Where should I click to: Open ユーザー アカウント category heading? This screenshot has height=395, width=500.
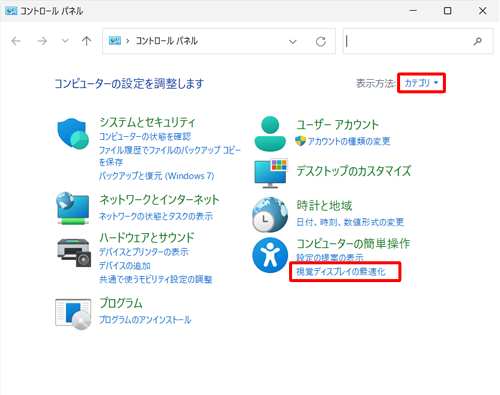click(x=338, y=125)
